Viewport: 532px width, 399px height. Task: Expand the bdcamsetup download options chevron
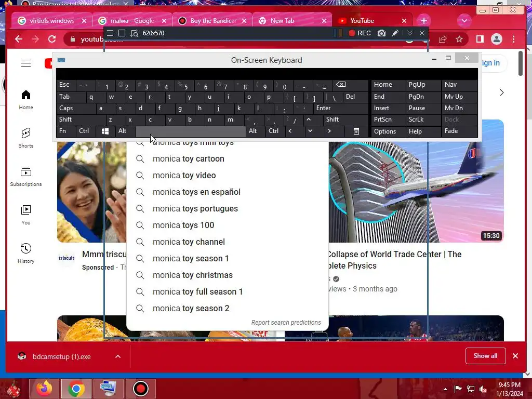(118, 356)
